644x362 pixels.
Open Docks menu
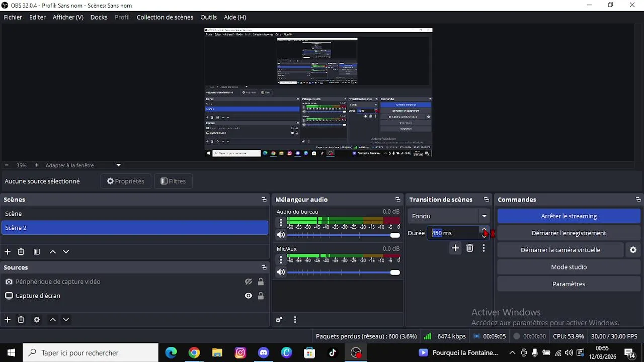point(99,17)
